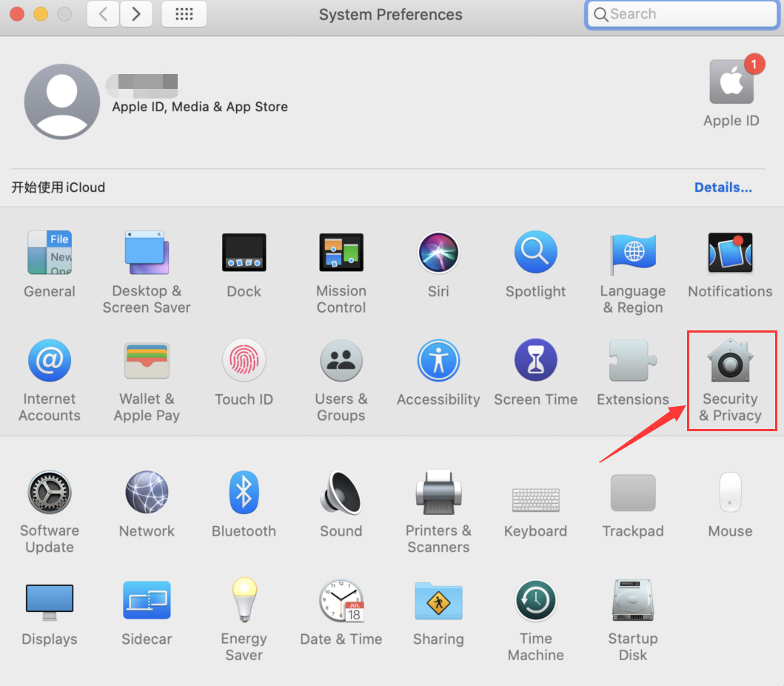Click the Show All grid button
This screenshot has height=686, width=784.
[184, 14]
